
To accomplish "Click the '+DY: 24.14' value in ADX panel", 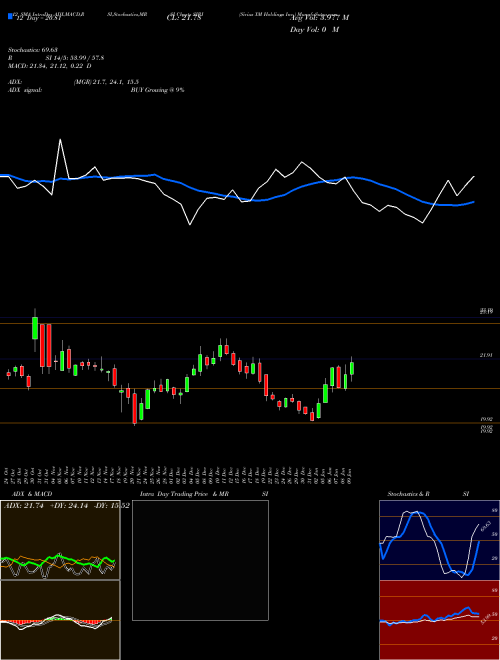I will click(69, 506).
